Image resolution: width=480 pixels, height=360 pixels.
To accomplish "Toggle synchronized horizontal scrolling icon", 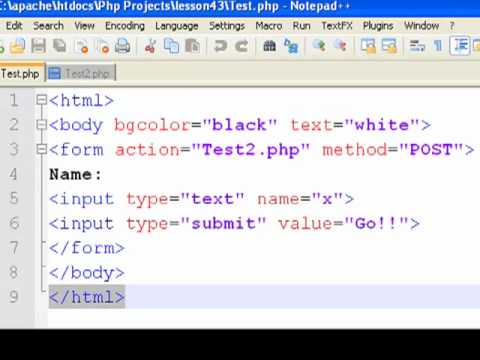I will coord(389,46).
